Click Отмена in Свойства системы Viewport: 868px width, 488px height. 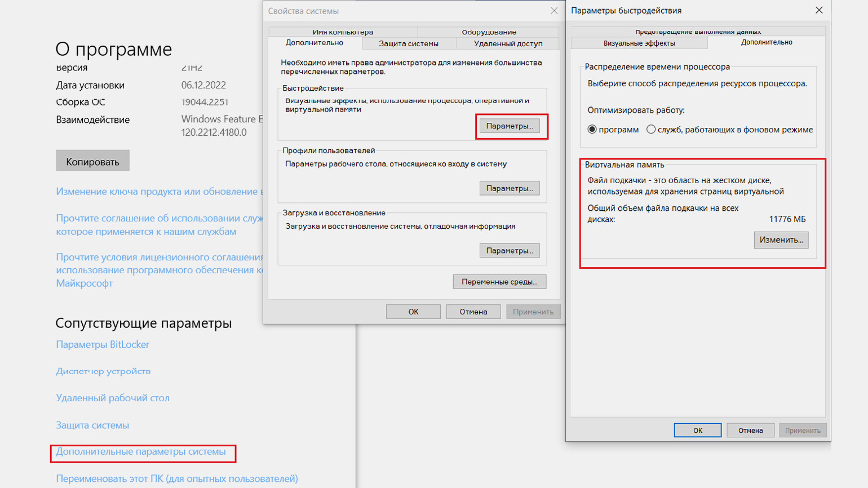(473, 312)
